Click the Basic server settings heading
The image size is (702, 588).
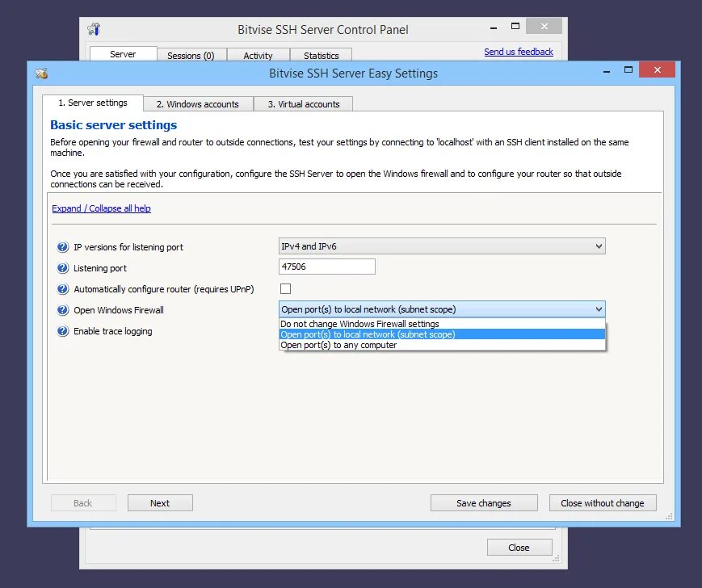(x=114, y=125)
